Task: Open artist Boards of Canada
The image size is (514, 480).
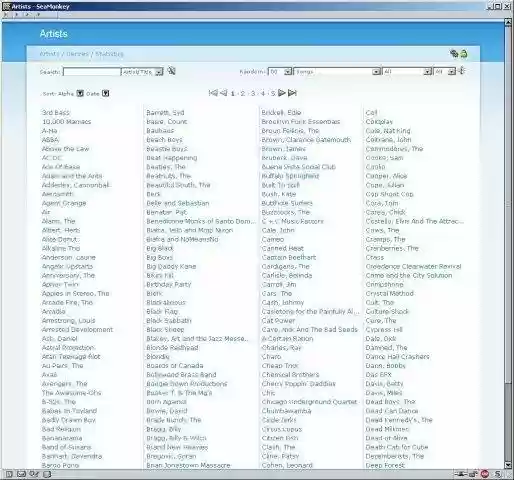Action: tap(175, 365)
